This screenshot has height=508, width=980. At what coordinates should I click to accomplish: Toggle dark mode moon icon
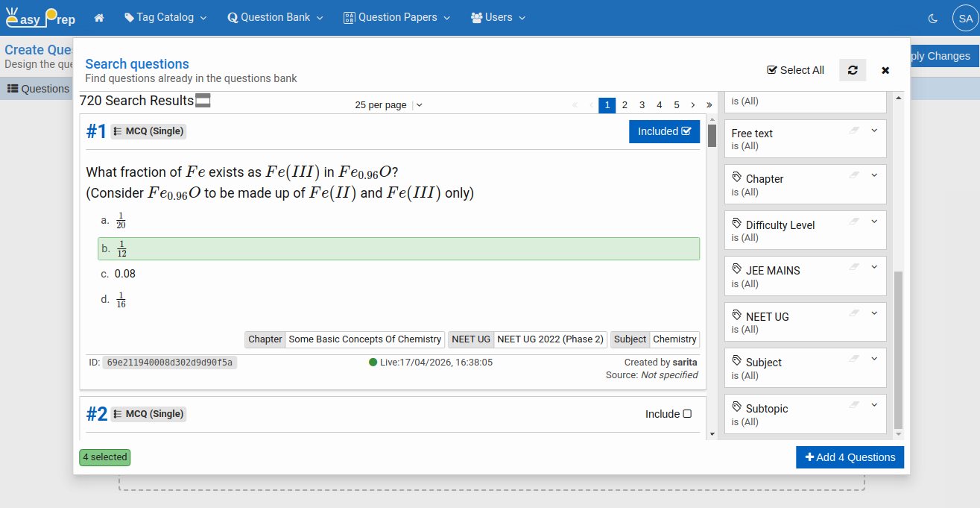(932, 18)
